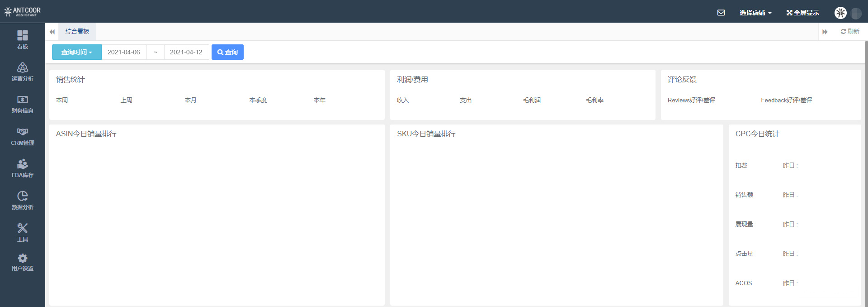Click SKU今日销量排行 heading
The image size is (868, 307).
(426, 134)
